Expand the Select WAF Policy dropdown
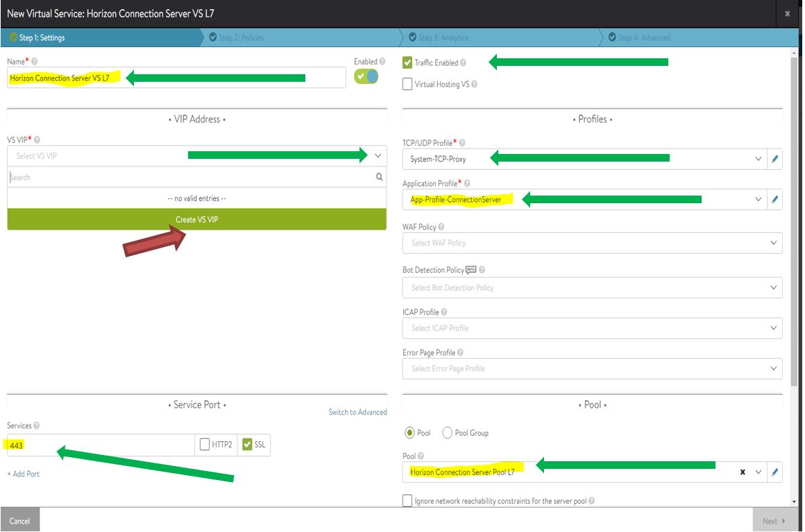Screen dimensions: 805x532 point(774,243)
